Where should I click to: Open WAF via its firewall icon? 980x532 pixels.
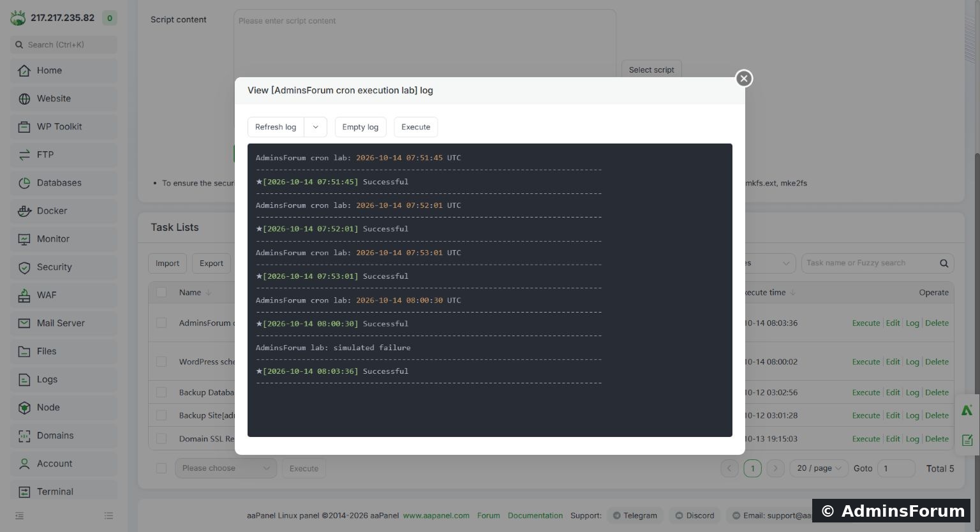[24, 295]
